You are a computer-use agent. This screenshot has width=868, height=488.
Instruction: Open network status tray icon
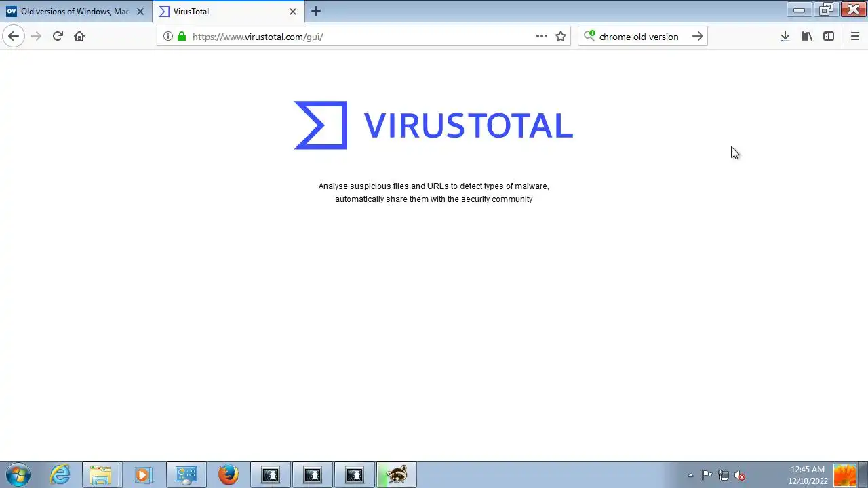tap(724, 475)
